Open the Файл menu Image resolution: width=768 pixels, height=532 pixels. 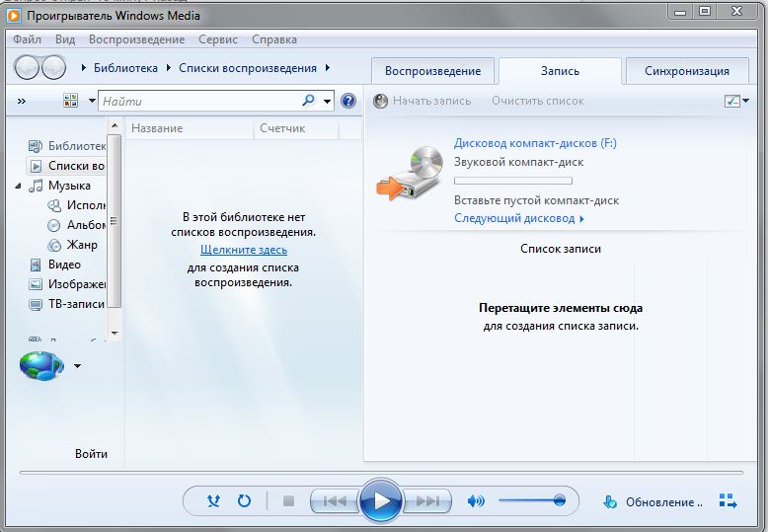pyautogui.click(x=27, y=39)
